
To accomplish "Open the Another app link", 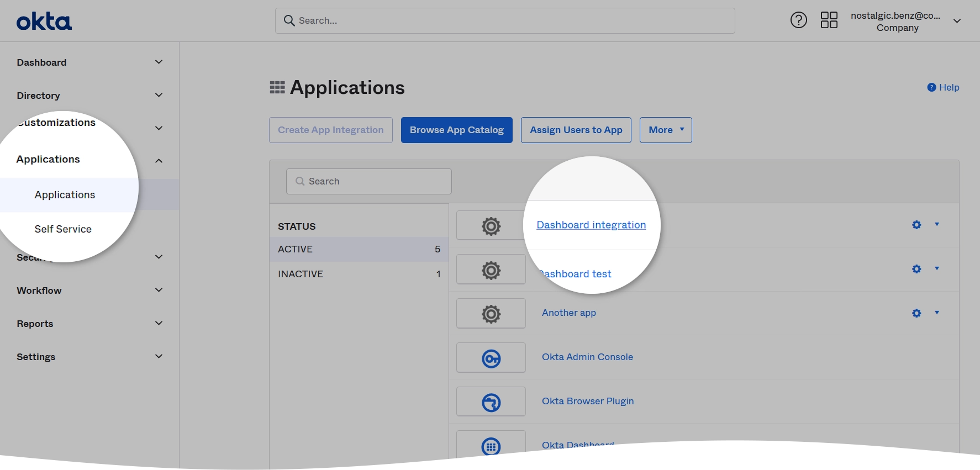I will click(569, 313).
